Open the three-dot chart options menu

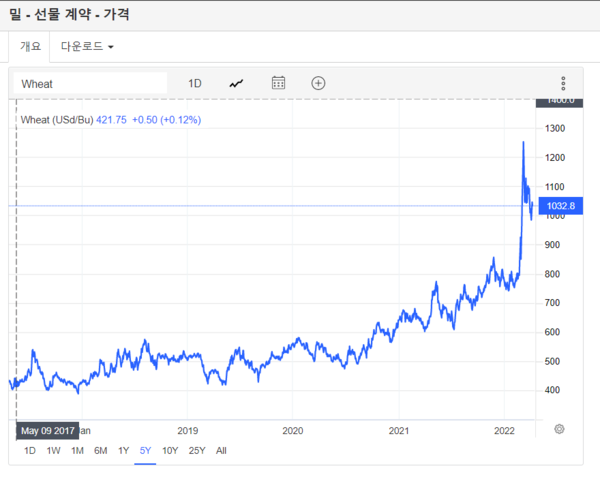coord(563,84)
